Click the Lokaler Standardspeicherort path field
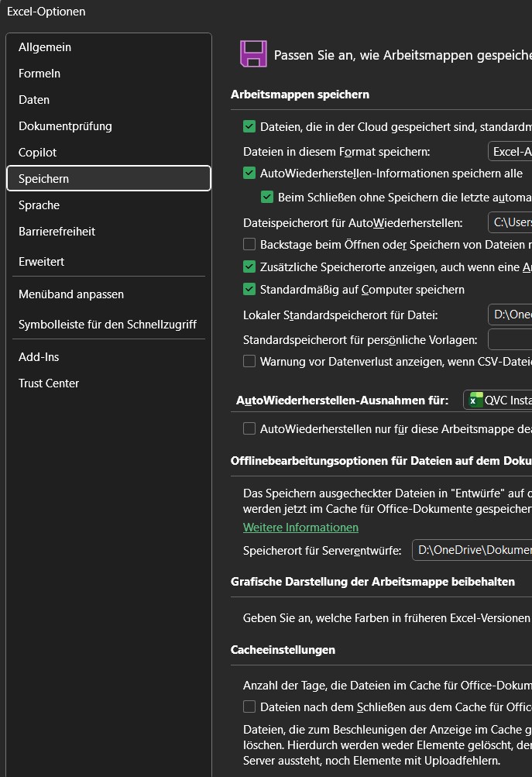532x777 pixels. [510, 315]
